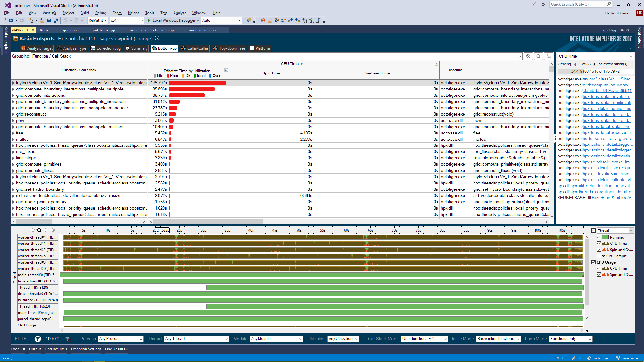Open the BaseFiberStart stack link
644x362 pixels.
point(606,198)
